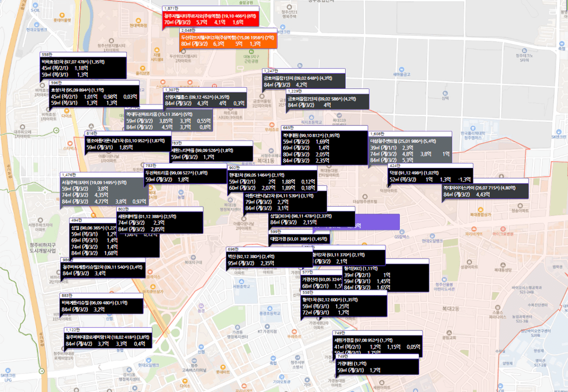The width and height of the screenshot is (568, 392).
Task: Click the 광림교회 church marker
Action: coord(450,335)
